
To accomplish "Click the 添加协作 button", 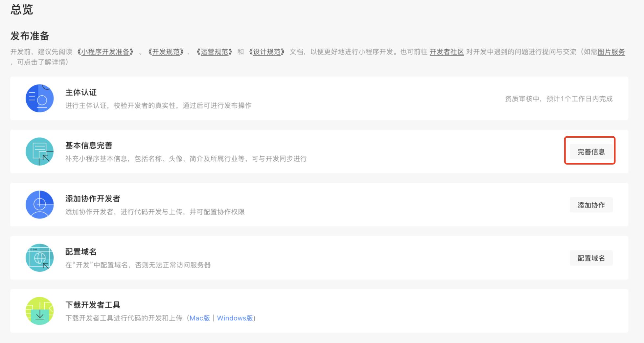I will (591, 205).
